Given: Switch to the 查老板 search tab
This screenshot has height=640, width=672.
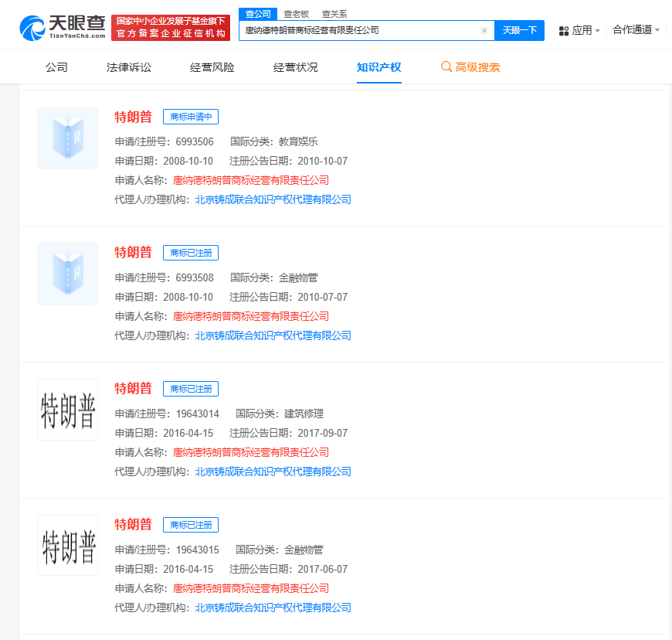Looking at the screenshot, I should [296, 14].
